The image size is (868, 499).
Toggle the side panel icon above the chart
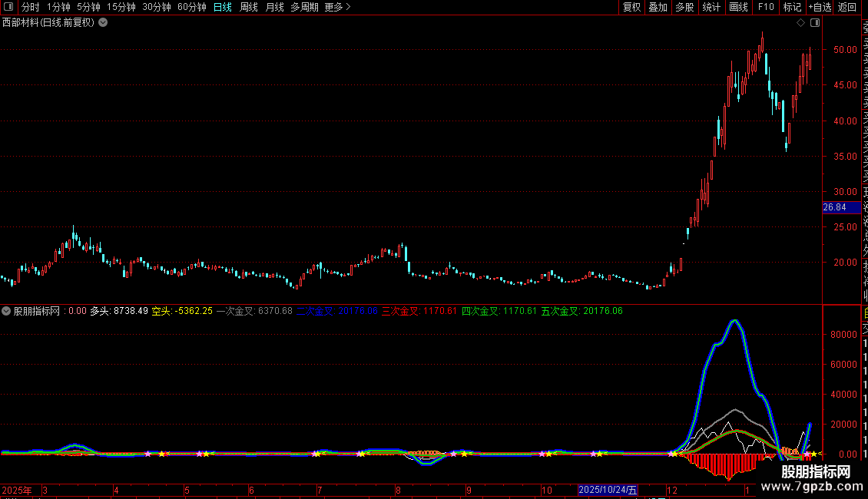point(815,23)
